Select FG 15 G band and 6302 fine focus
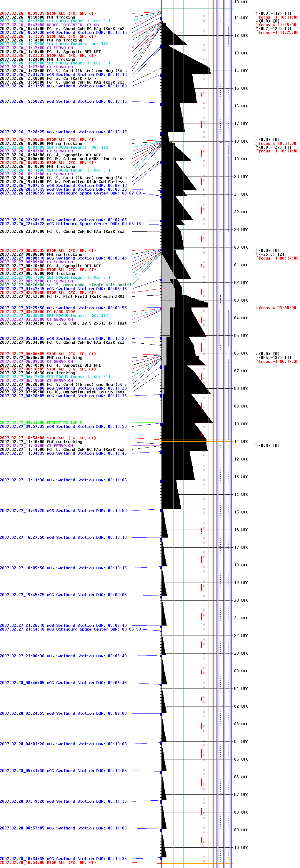This screenshot has width=300, height=868. [62, 159]
